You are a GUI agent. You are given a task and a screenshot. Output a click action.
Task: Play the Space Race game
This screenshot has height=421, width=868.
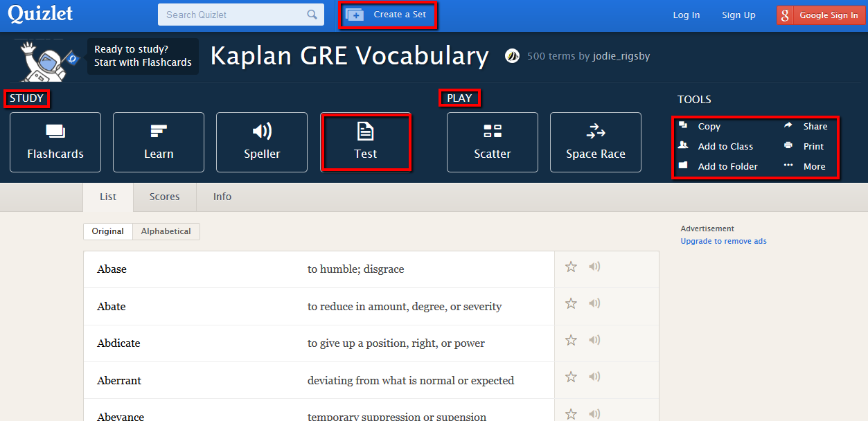coord(596,142)
